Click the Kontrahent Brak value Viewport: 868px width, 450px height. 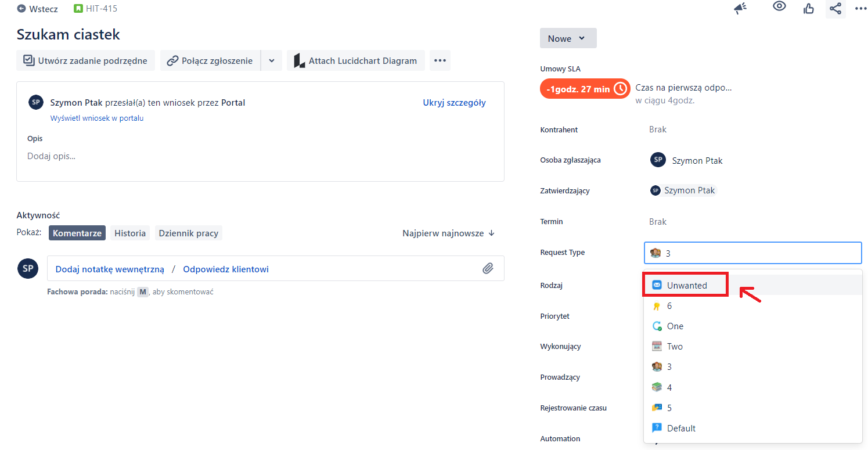pyautogui.click(x=658, y=129)
